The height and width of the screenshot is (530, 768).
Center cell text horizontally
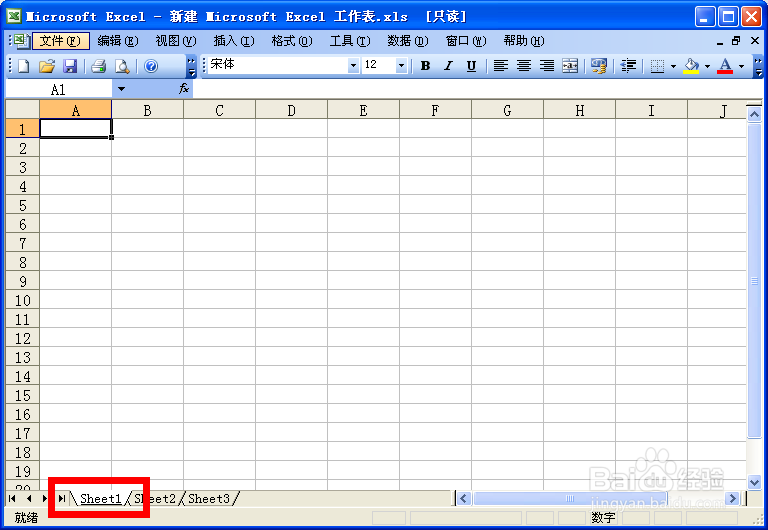[524, 66]
